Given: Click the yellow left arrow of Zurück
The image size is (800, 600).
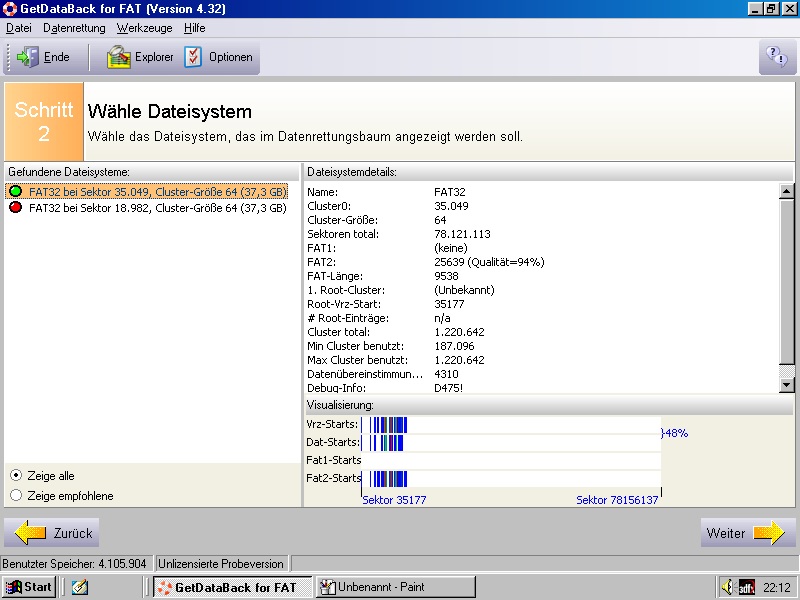Looking at the screenshot, I should click(31, 533).
